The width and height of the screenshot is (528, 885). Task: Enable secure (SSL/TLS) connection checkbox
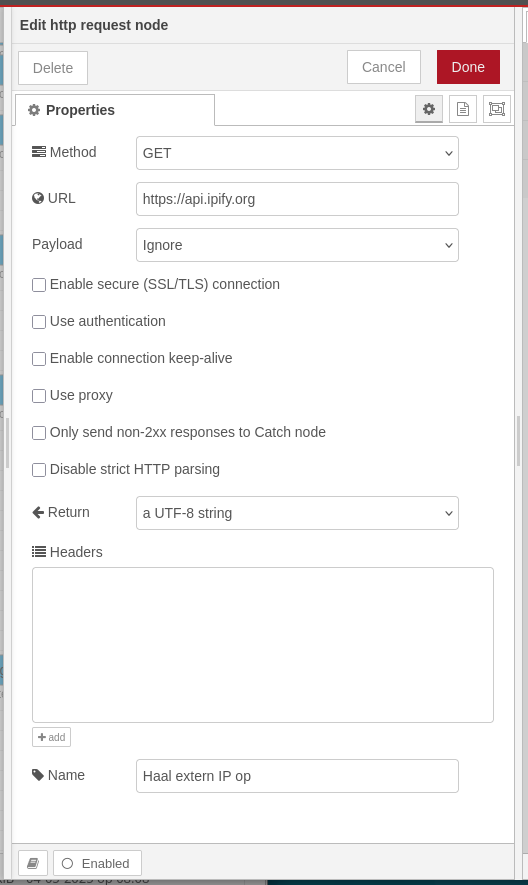click(x=39, y=285)
